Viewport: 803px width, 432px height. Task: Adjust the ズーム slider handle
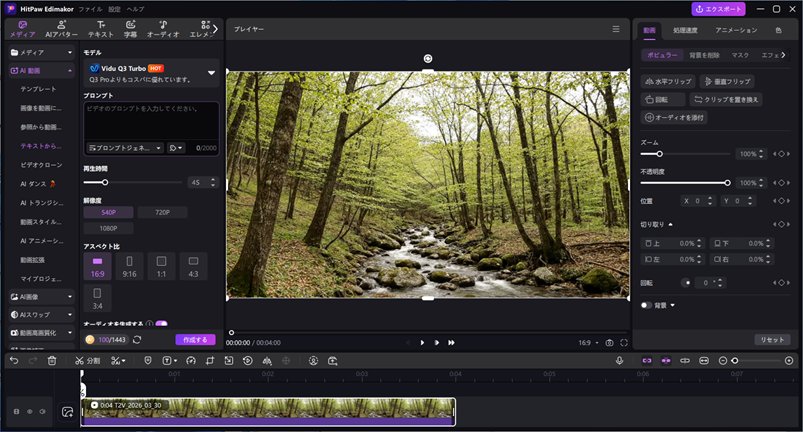click(660, 154)
